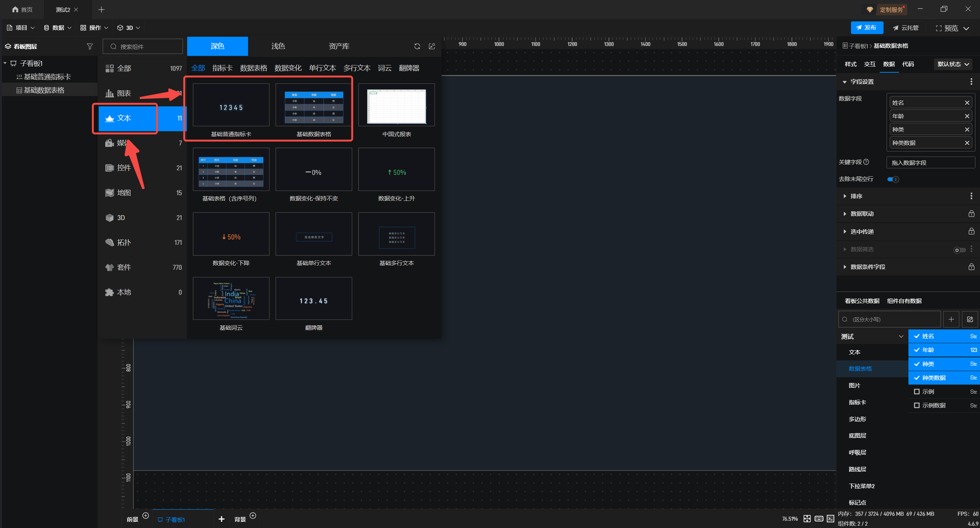Click the fit-to-screen icon in status bar
Viewport: 980px width, 528px height.
(807, 518)
